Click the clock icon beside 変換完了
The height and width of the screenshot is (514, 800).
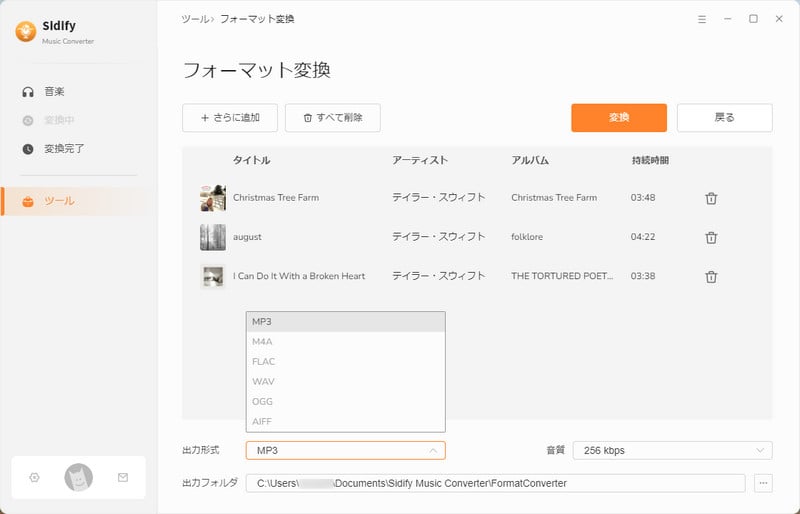coord(28,149)
